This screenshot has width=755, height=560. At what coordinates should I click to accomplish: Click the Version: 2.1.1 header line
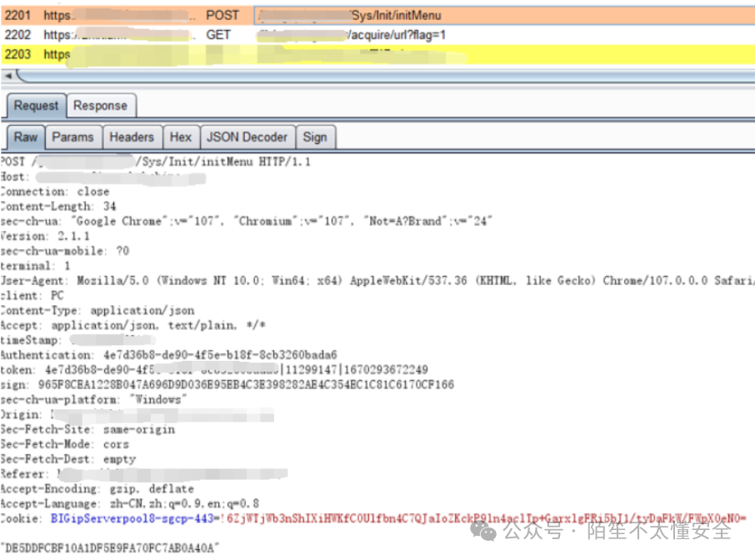[x=45, y=236]
